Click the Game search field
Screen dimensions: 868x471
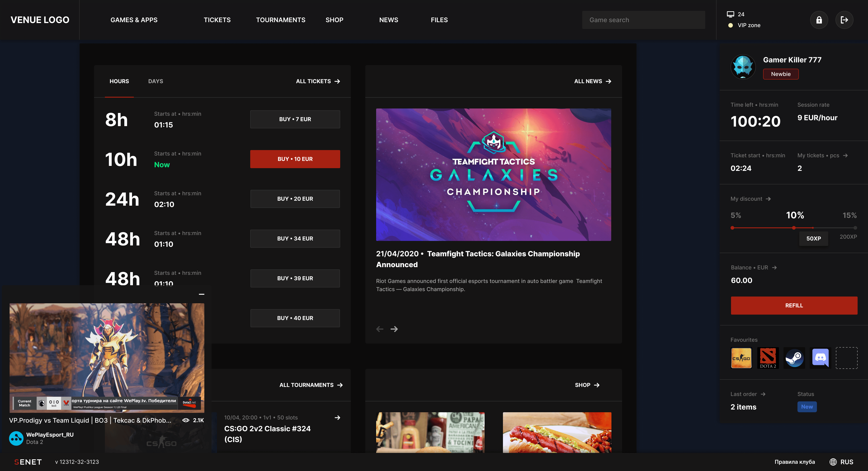tap(643, 20)
